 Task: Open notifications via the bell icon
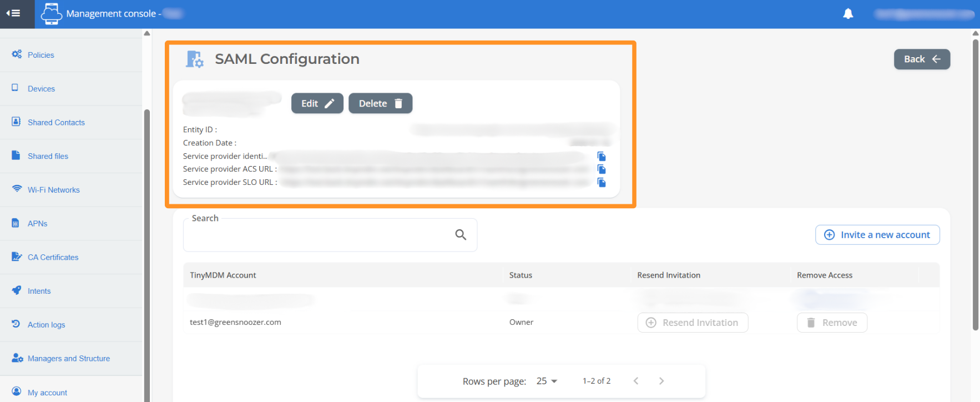coord(848,14)
